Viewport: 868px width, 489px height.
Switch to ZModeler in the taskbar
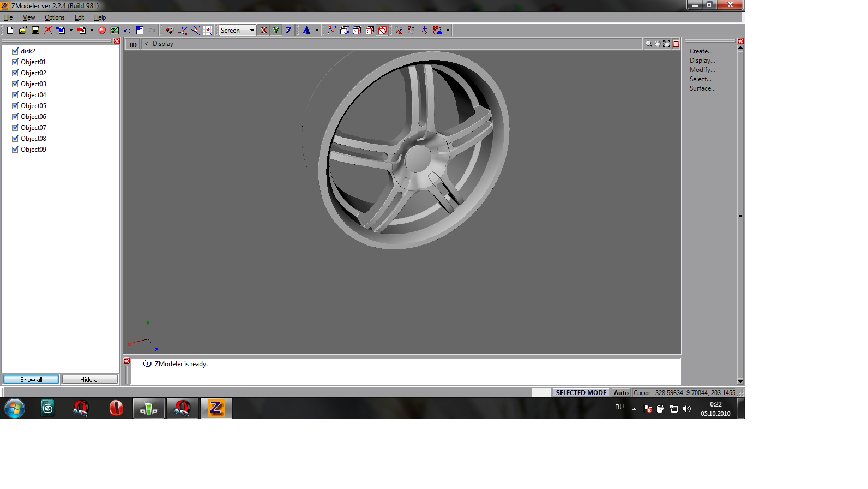click(x=216, y=408)
